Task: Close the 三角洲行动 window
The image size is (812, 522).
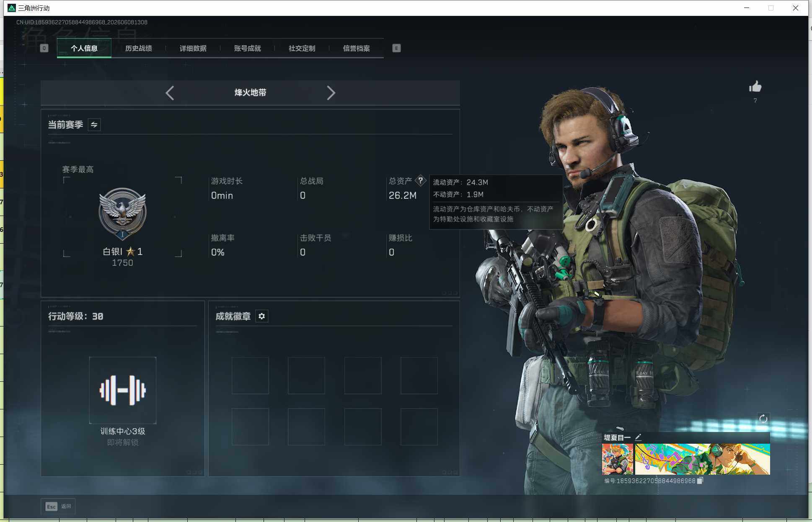Action: [x=796, y=8]
